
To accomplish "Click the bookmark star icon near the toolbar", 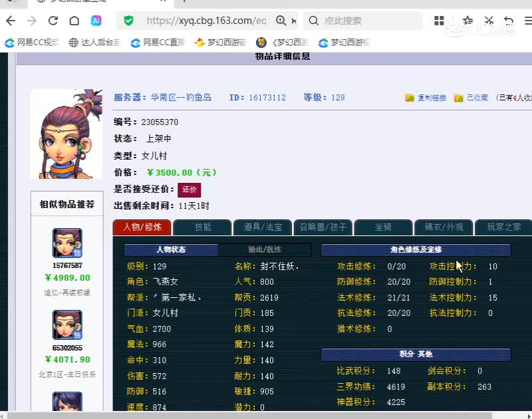I will point(467,21).
